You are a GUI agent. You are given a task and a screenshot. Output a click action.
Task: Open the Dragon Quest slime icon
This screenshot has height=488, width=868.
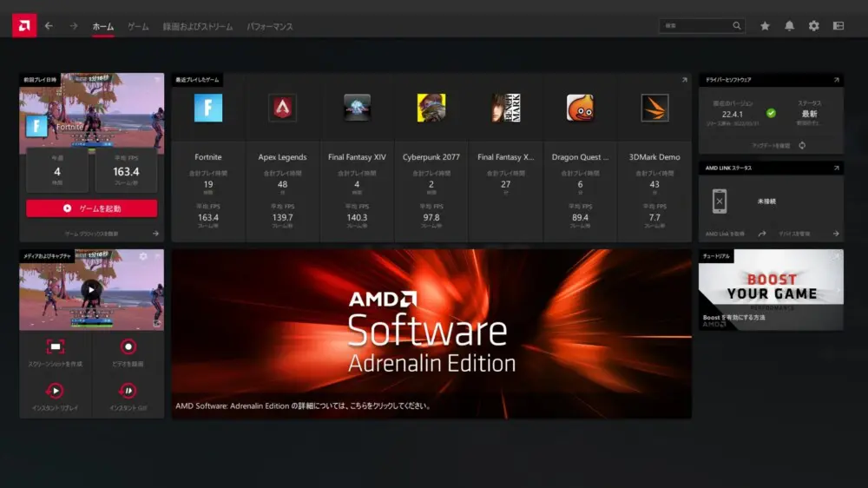(x=580, y=108)
